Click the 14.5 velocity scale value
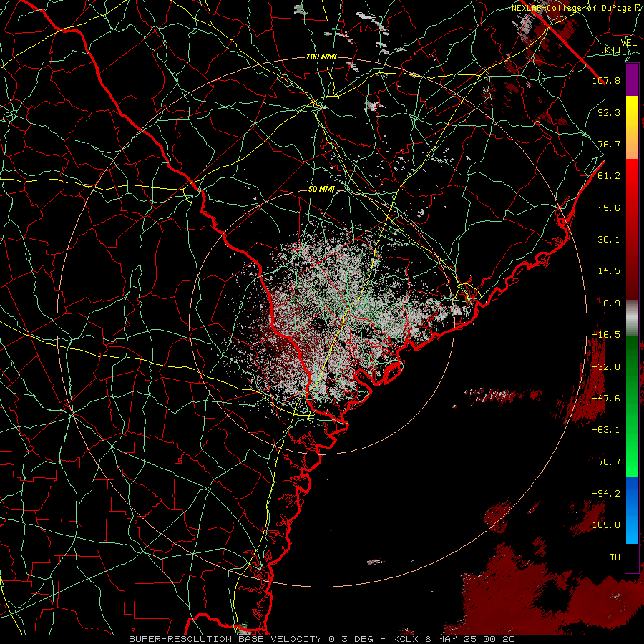The image size is (644, 644). coord(609,271)
